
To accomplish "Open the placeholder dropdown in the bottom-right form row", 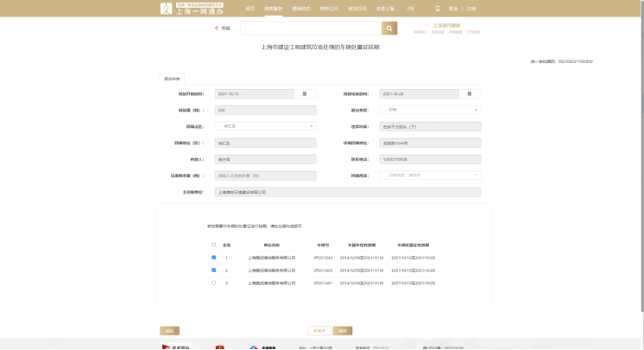I will (x=430, y=175).
